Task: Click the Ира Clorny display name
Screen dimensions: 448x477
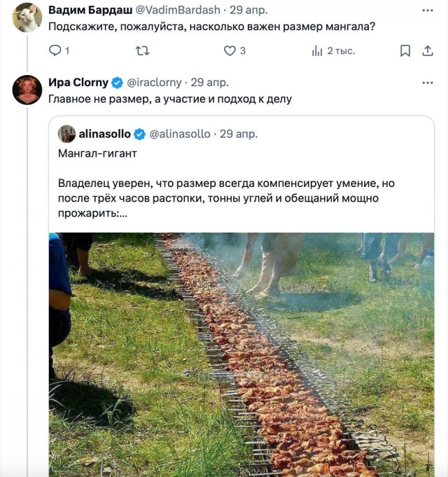Action: pos(78,83)
